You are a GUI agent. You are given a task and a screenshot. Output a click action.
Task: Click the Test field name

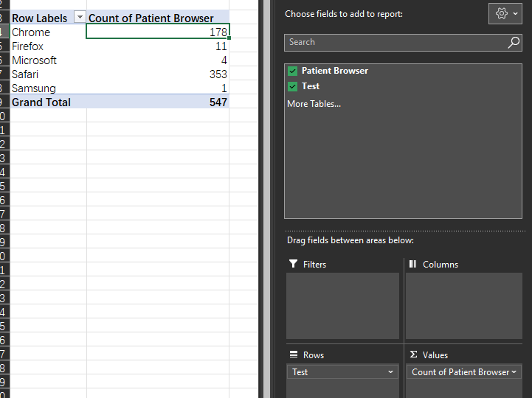[311, 86]
